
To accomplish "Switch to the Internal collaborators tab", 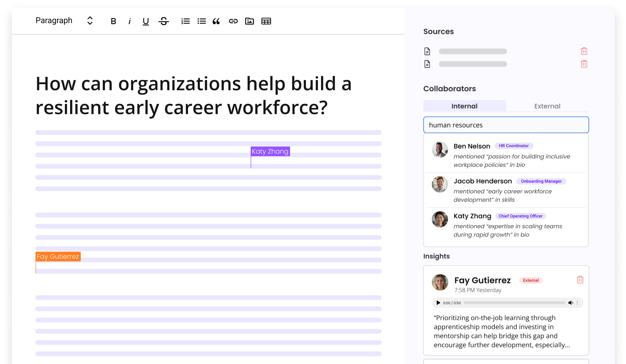I will (464, 106).
